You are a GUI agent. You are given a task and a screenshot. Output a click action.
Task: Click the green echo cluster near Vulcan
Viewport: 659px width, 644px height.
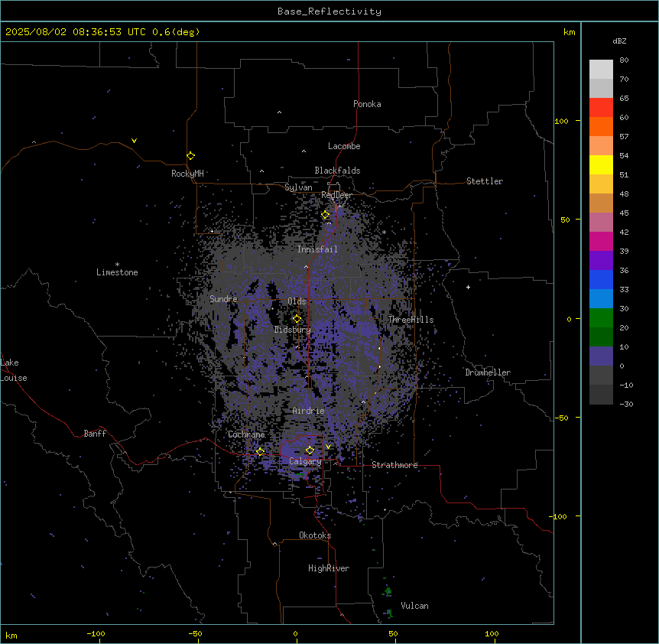point(388,592)
